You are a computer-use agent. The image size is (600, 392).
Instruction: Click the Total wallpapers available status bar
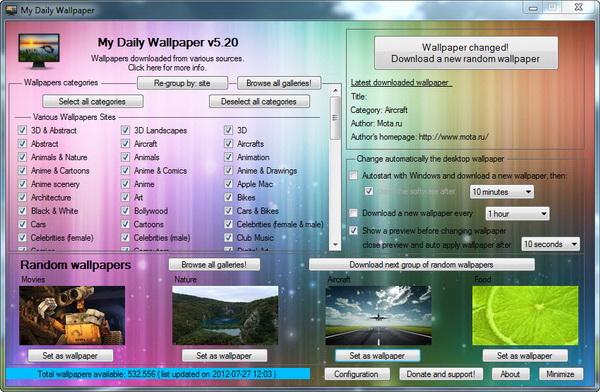[x=158, y=374]
